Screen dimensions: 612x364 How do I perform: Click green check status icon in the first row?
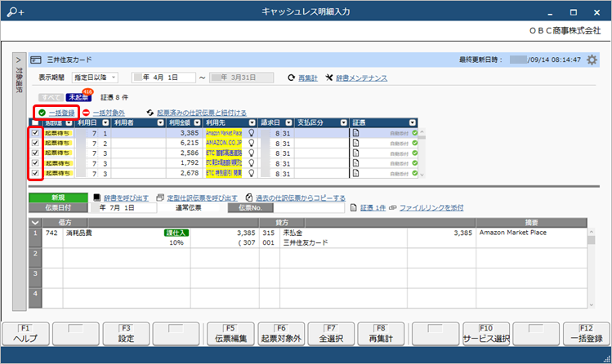(x=414, y=131)
